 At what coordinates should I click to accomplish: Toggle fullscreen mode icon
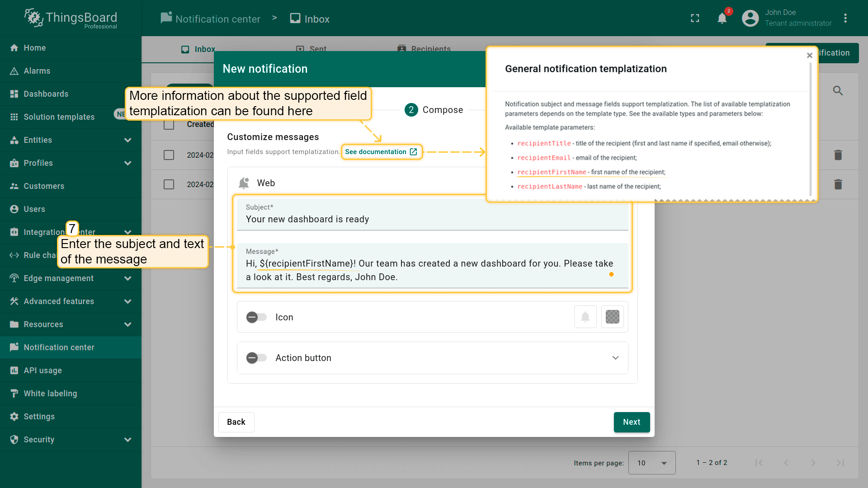[695, 18]
